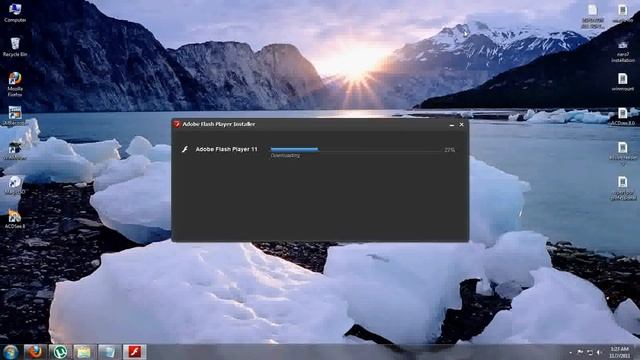Open the Recycle Bin desktop icon
This screenshot has width=640, height=360.
[15, 47]
